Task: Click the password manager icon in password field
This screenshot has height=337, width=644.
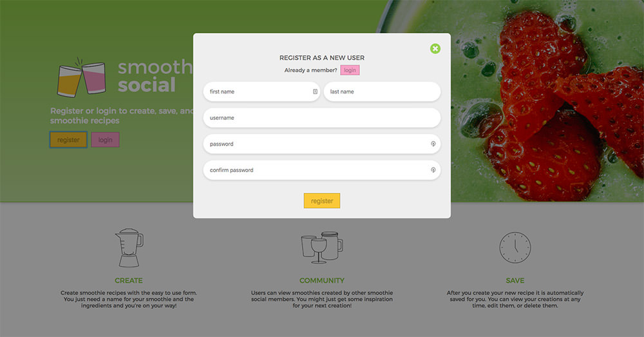Action: tap(433, 144)
